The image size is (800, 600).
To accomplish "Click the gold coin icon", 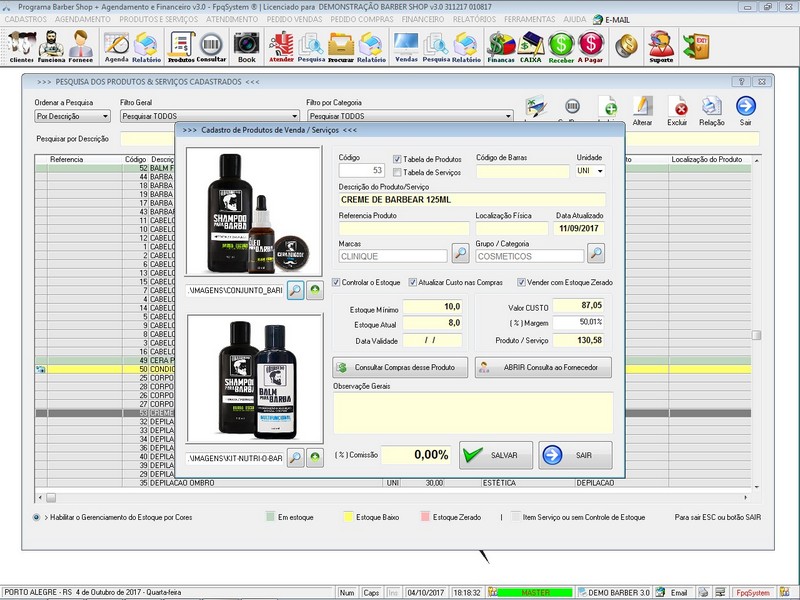I will pos(626,46).
